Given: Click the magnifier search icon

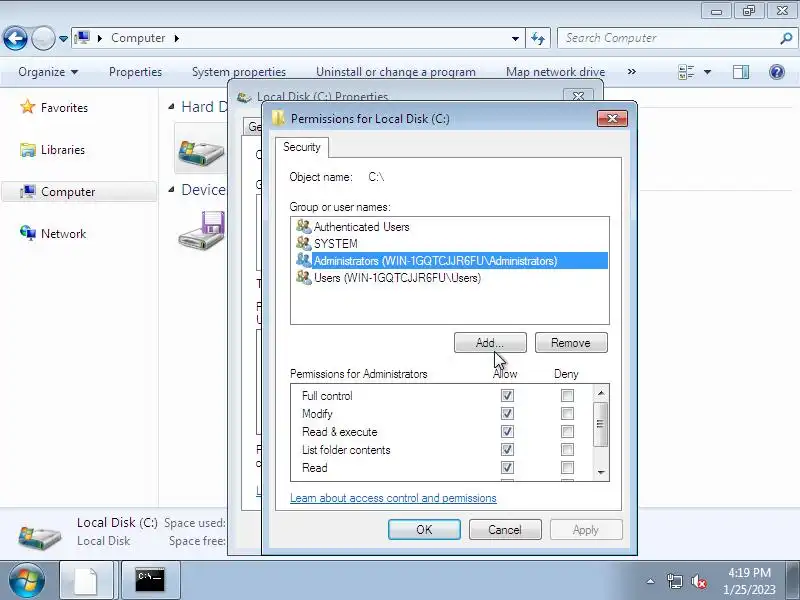Looking at the screenshot, I should 786,38.
